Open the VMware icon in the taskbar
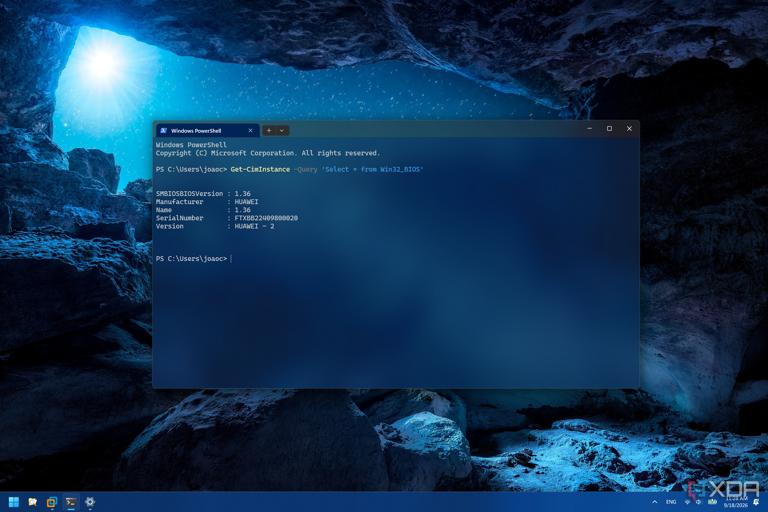Viewport: 768px width, 512px height. [52, 502]
